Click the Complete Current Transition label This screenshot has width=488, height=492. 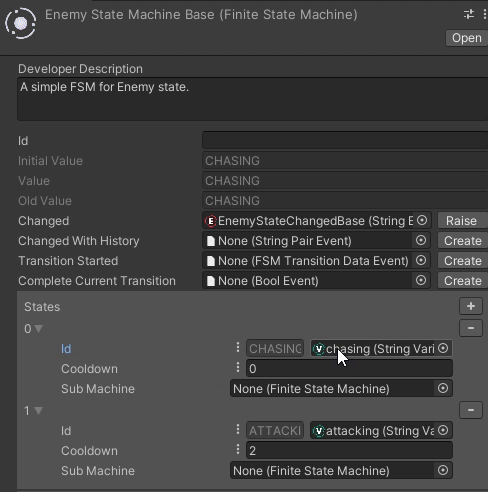pyautogui.click(x=97, y=281)
